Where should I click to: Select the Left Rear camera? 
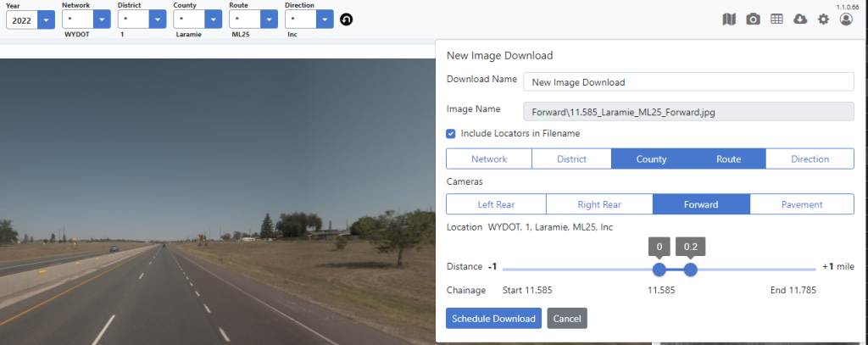tap(496, 204)
